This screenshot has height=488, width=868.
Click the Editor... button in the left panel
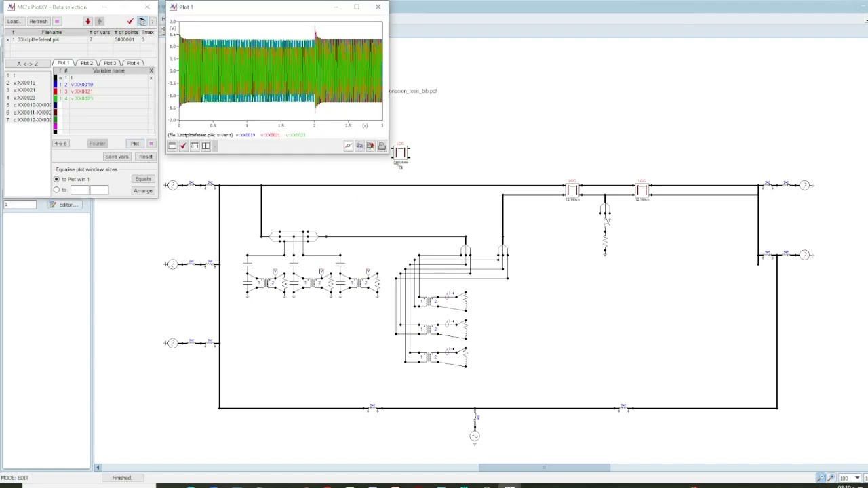64,205
